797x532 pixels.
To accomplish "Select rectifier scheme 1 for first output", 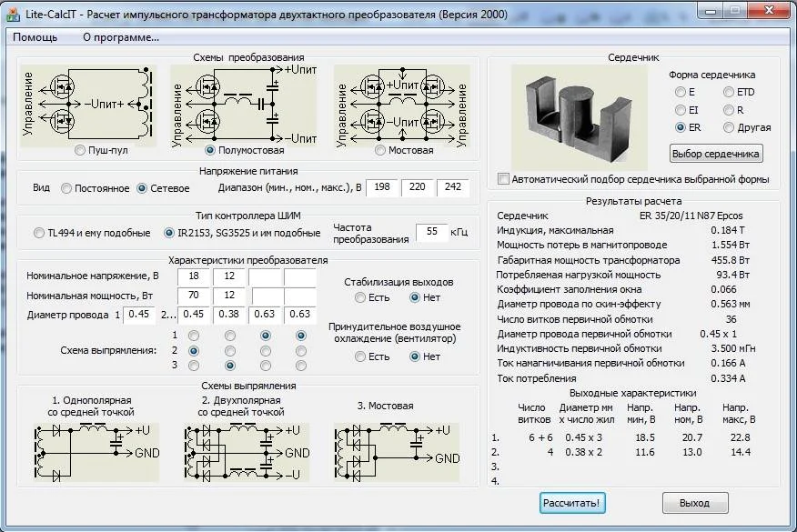I will point(194,336).
